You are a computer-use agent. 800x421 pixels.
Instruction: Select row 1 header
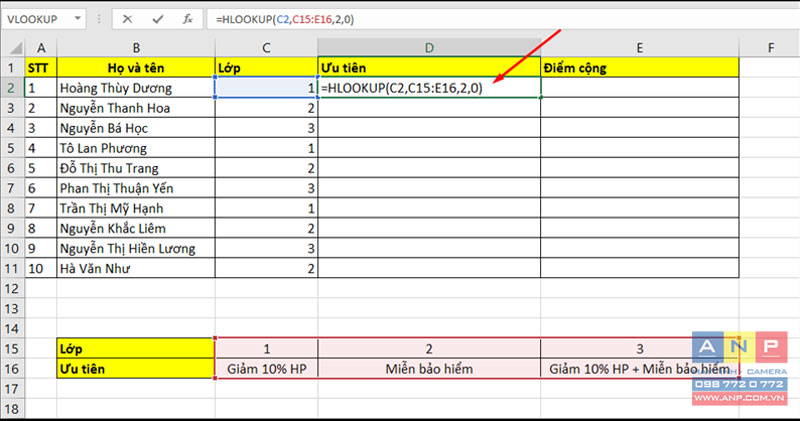point(12,67)
